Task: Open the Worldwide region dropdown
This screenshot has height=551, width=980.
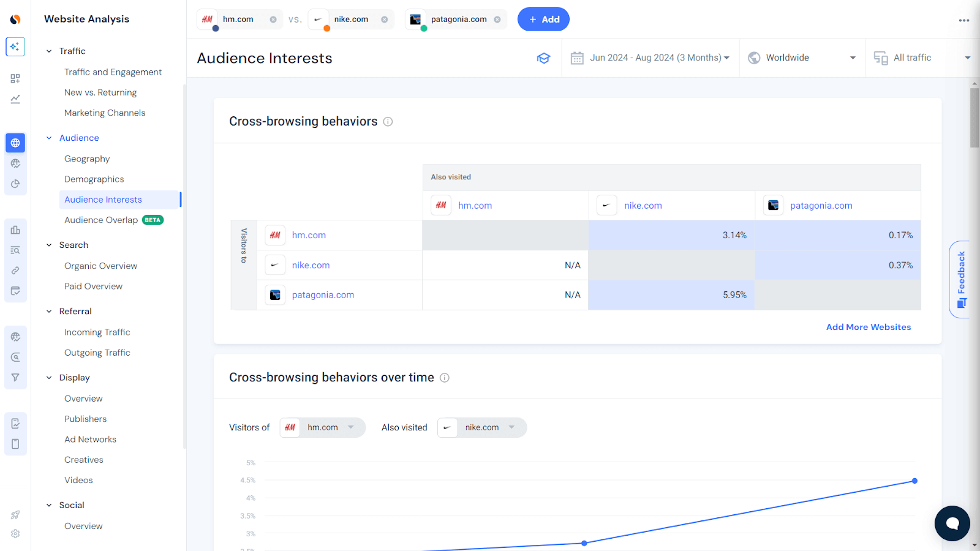Action: click(801, 58)
